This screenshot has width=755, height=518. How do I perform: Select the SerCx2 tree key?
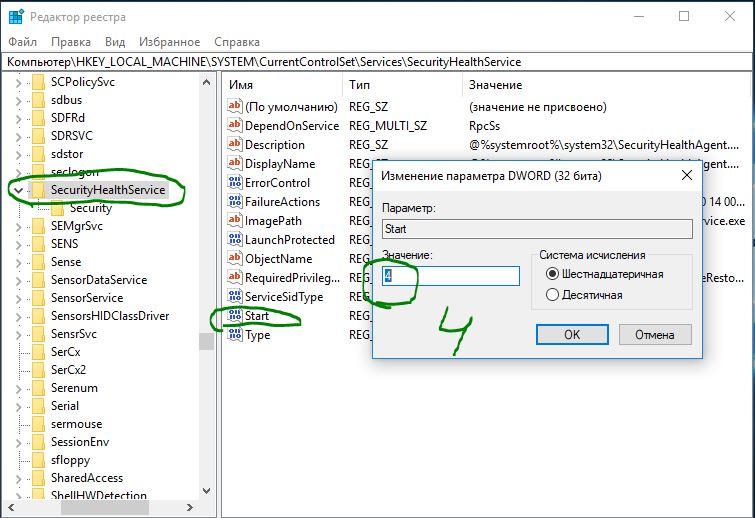[x=68, y=370]
